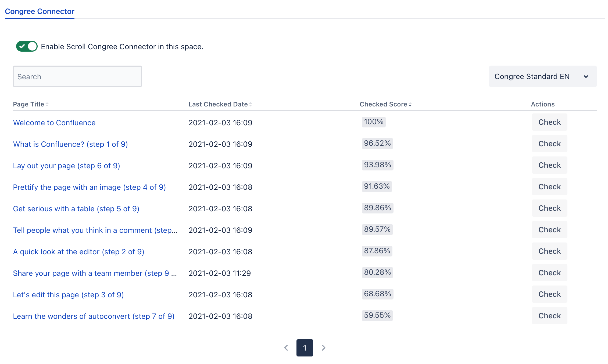
Task: Select page 1 in pagination
Action: pos(305,348)
